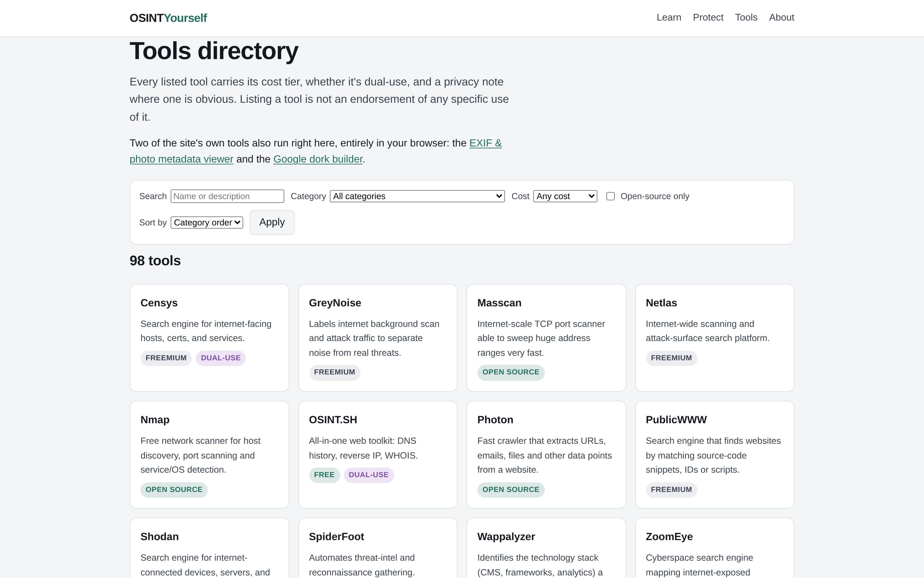The width and height of the screenshot is (924, 578).
Task: Click the Nmap card title
Action: click(155, 420)
